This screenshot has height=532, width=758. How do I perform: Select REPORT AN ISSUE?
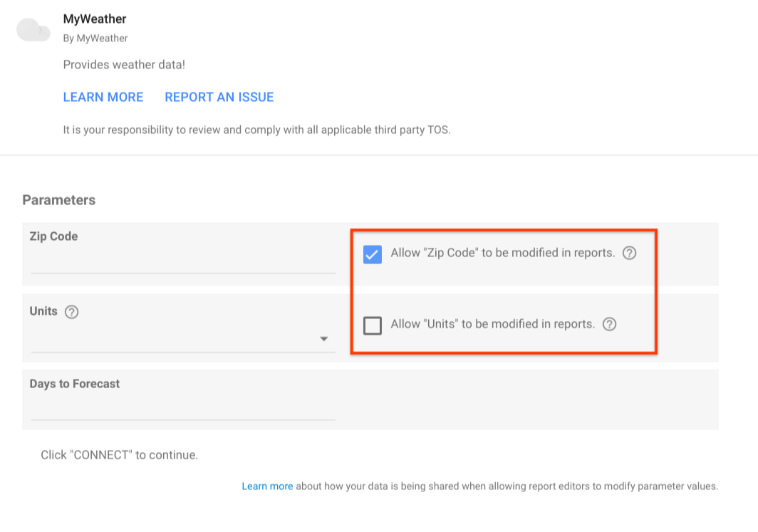click(x=219, y=97)
